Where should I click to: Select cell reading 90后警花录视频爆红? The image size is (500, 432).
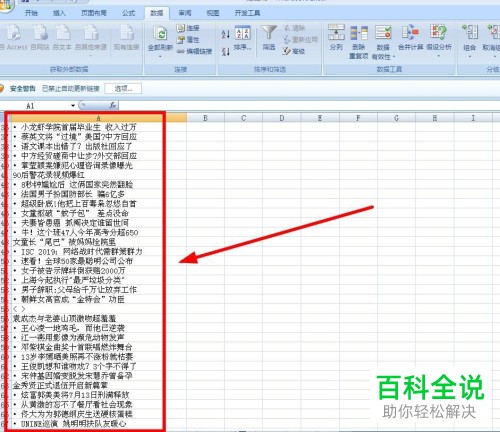[x=98, y=175]
